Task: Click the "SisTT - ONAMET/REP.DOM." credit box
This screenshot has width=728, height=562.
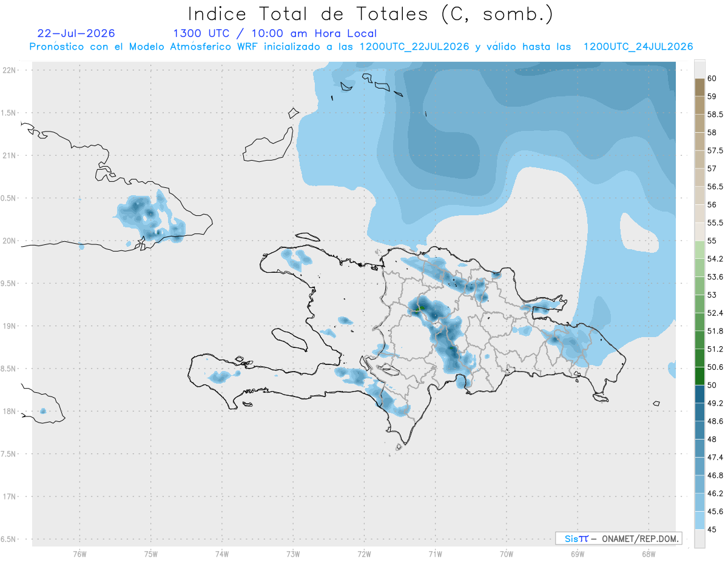Action: click(618, 538)
